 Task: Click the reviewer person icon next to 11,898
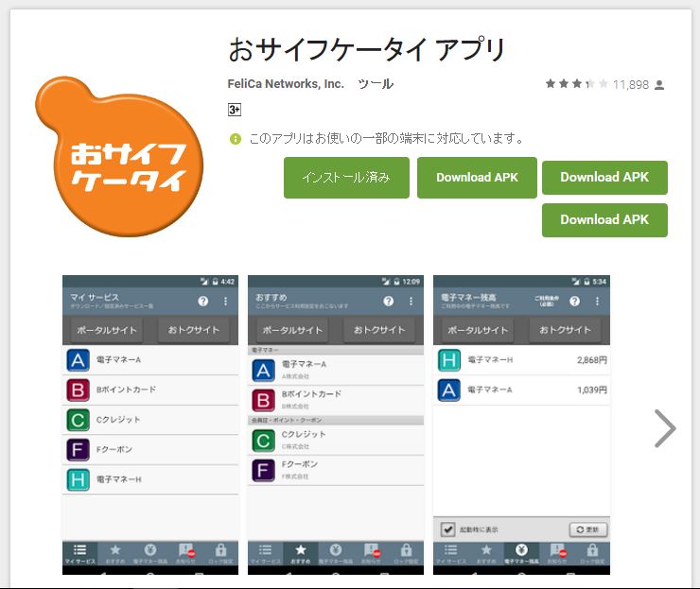659,85
